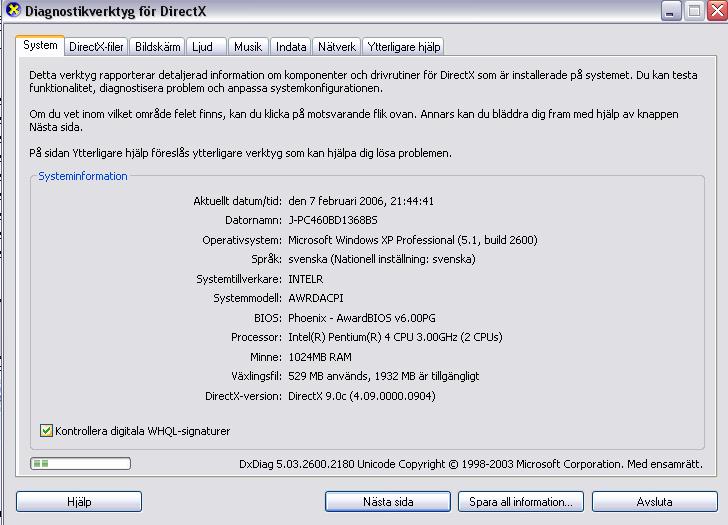Click the 'Datornamn:' label
The width and height of the screenshot is (728, 525).
click(253, 220)
